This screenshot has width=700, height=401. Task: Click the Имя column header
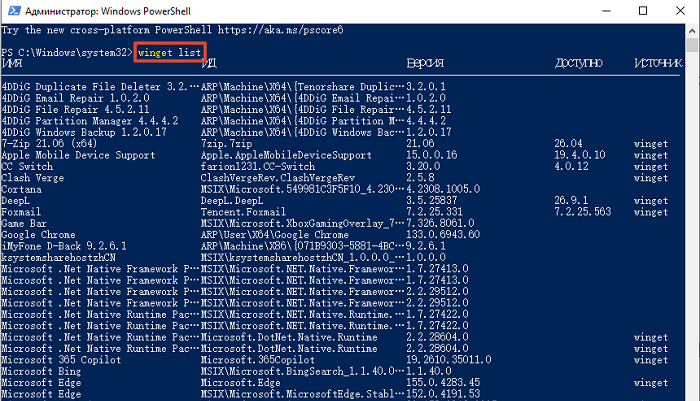coord(12,63)
